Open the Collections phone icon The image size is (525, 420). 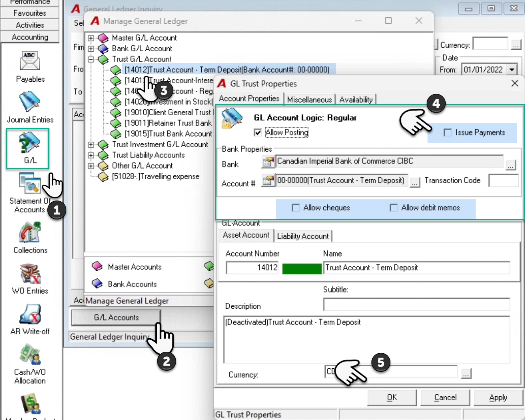[x=30, y=232]
